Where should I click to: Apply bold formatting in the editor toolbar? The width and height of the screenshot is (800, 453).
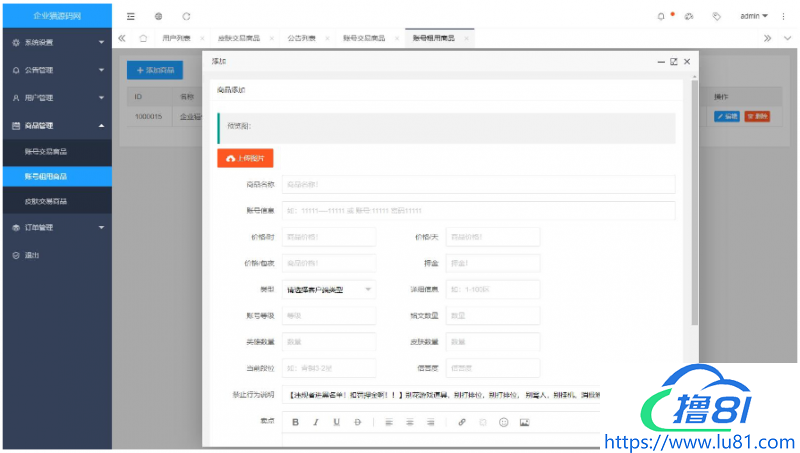coord(295,422)
